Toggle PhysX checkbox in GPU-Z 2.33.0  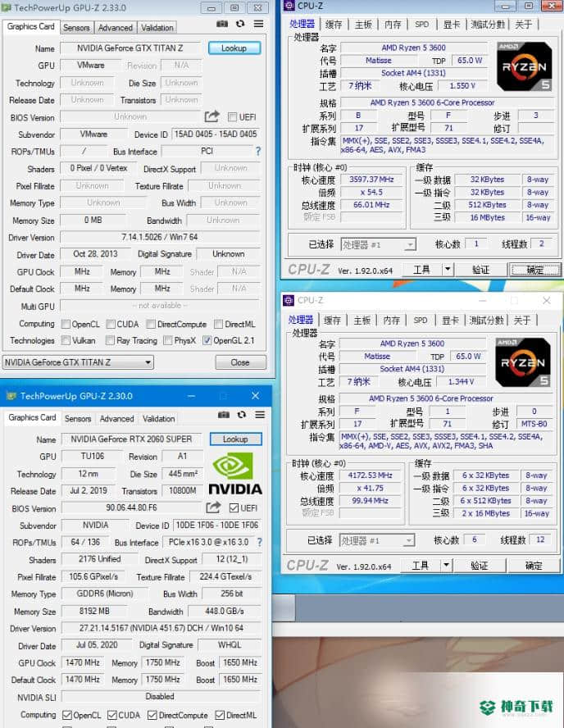pos(168,340)
